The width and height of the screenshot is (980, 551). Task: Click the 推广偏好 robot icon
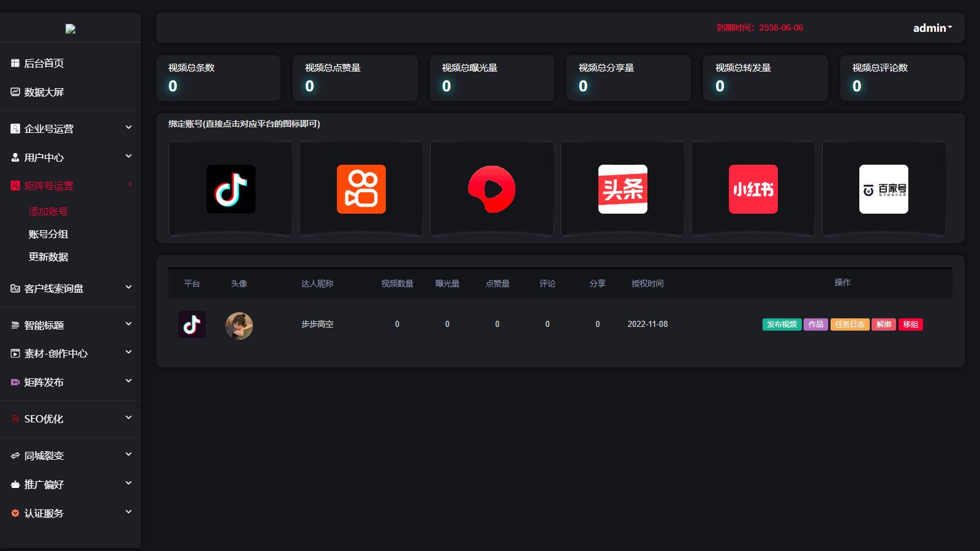15,484
